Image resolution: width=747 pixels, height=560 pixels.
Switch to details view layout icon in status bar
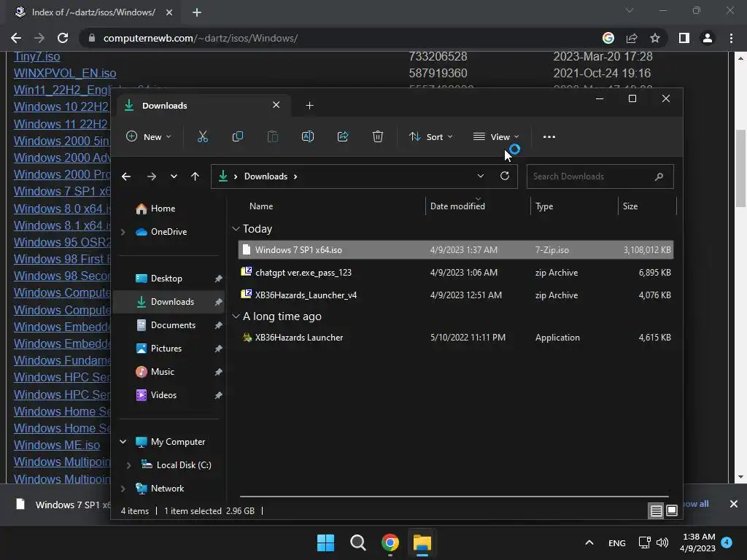656,511
